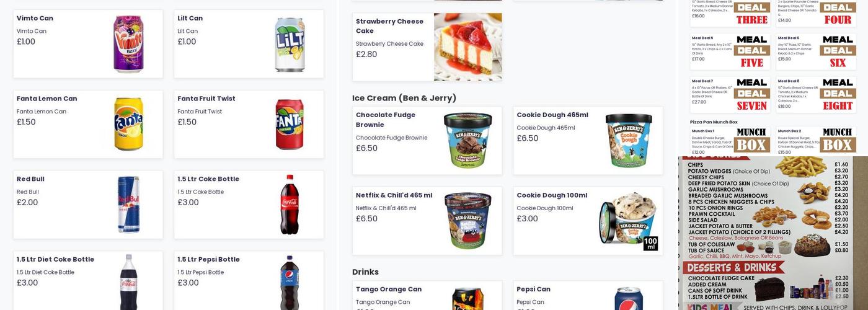Screen dimensions: 868x310
Task: Click the Chocolate Fudge Brownie tub image
Action: tap(467, 140)
